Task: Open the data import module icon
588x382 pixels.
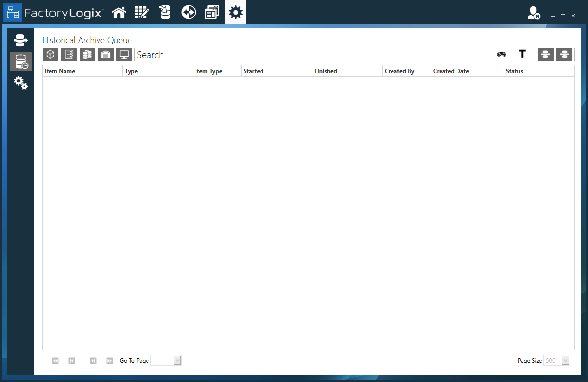Action: tap(165, 12)
